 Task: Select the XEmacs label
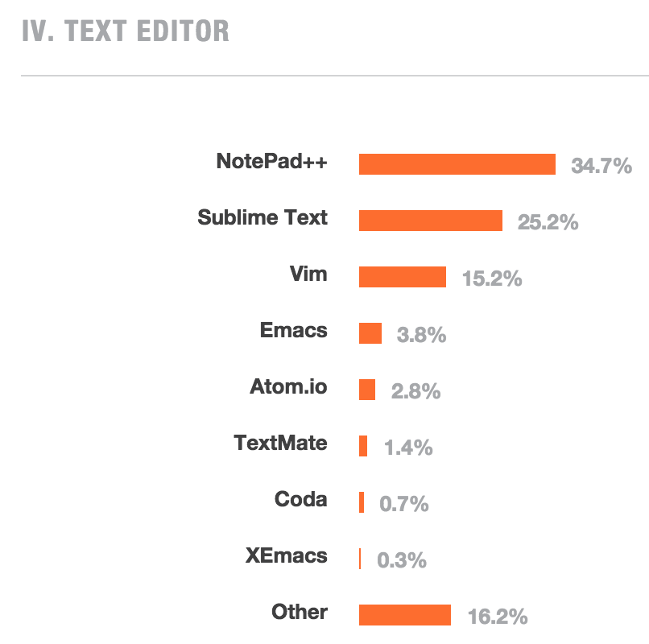point(287,555)
